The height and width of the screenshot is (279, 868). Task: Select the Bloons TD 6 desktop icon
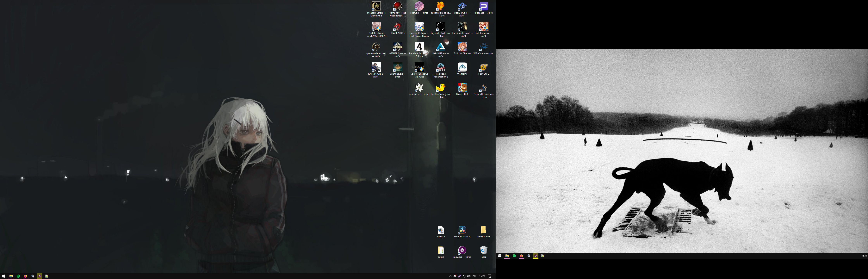coord(462,89)
